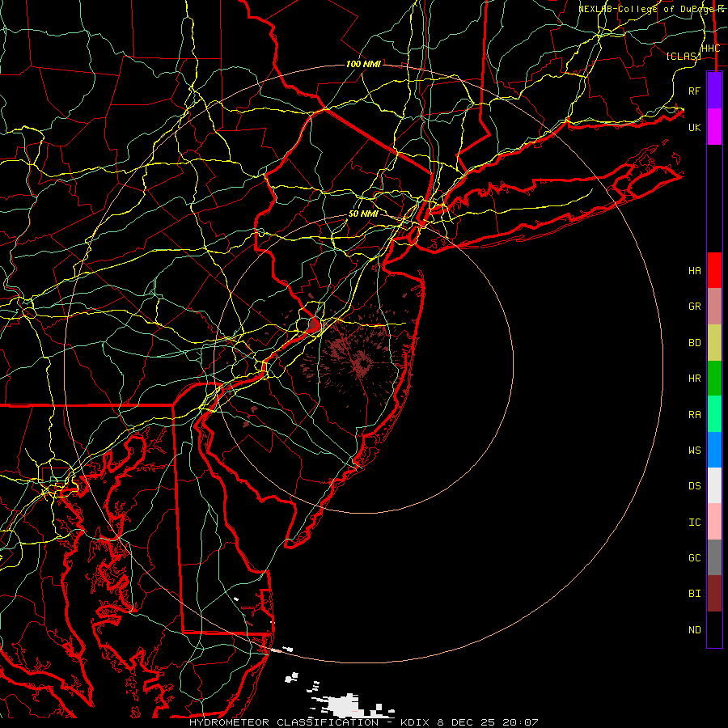Click the ND legend label
The width and height of the screenshot is (728, 728).
(694, 630)
